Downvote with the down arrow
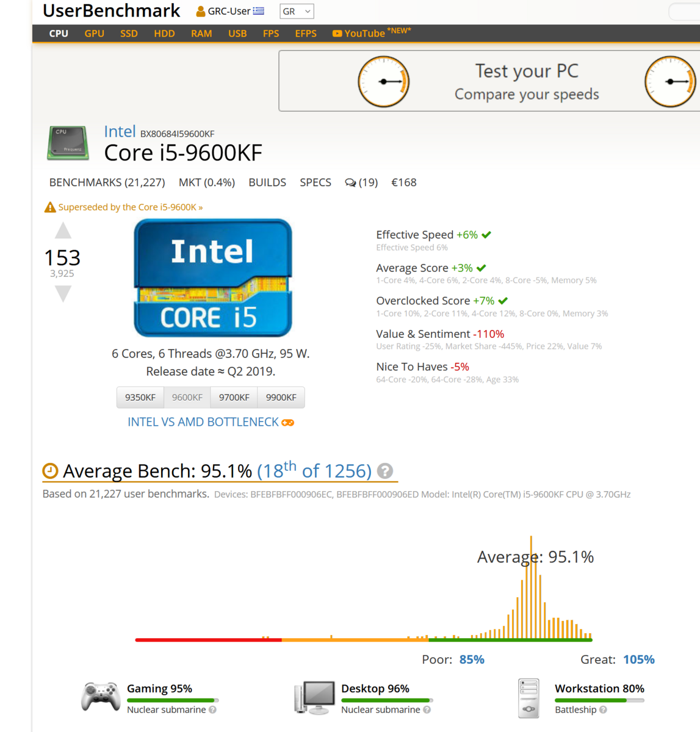This screenshot has height=732, width=700. point(63,294)
